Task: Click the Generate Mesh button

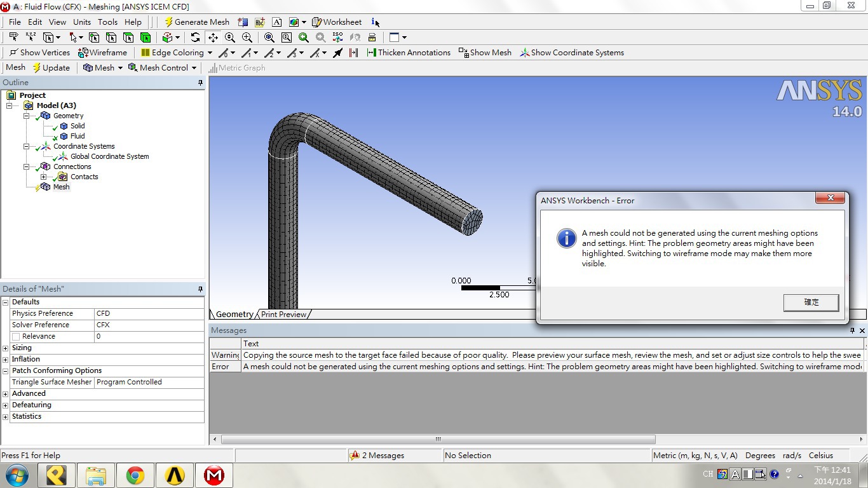Action: 196,22
